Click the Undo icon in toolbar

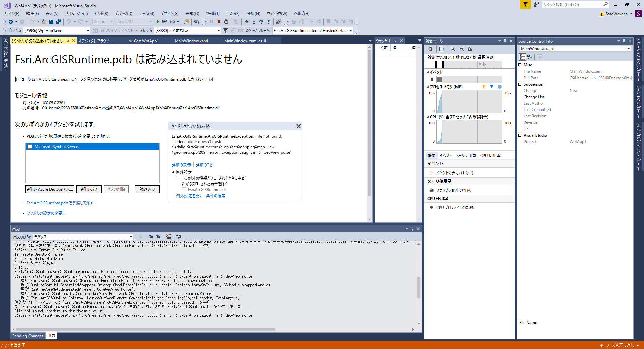(69, 22)
